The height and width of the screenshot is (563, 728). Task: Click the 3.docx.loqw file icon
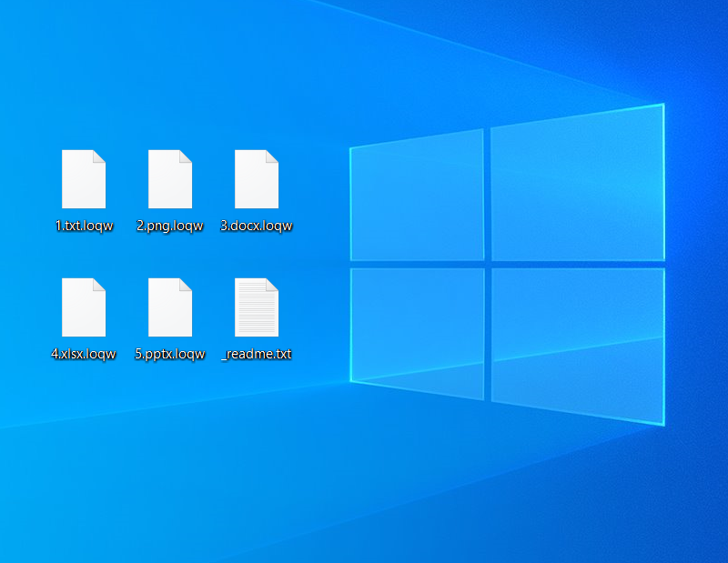257,179
